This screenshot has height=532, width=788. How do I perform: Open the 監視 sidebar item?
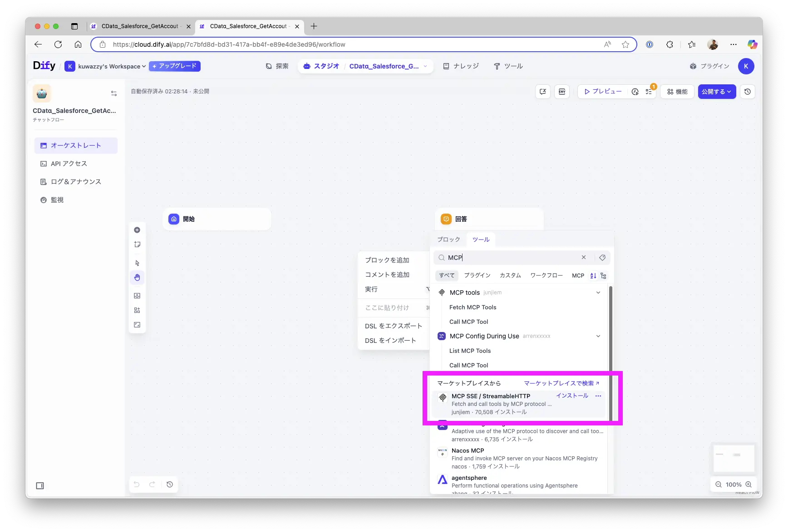[76, 200]
